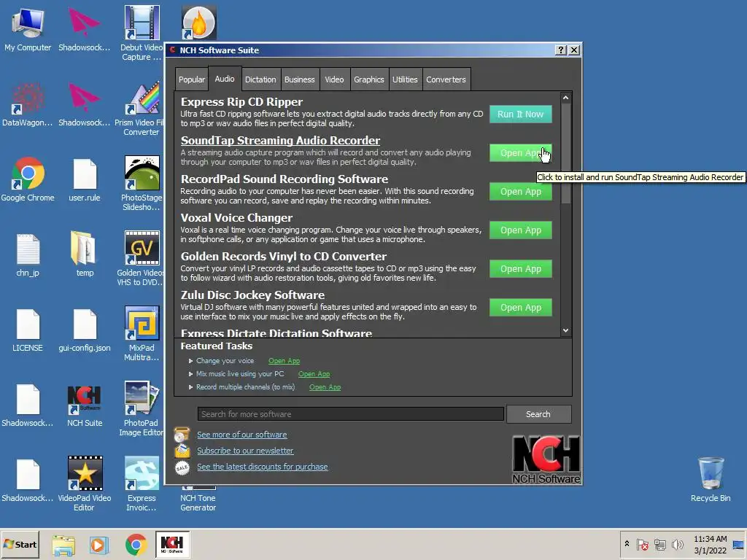
Task: Expand Mix music live using your PC
Action: pos(190,374)
